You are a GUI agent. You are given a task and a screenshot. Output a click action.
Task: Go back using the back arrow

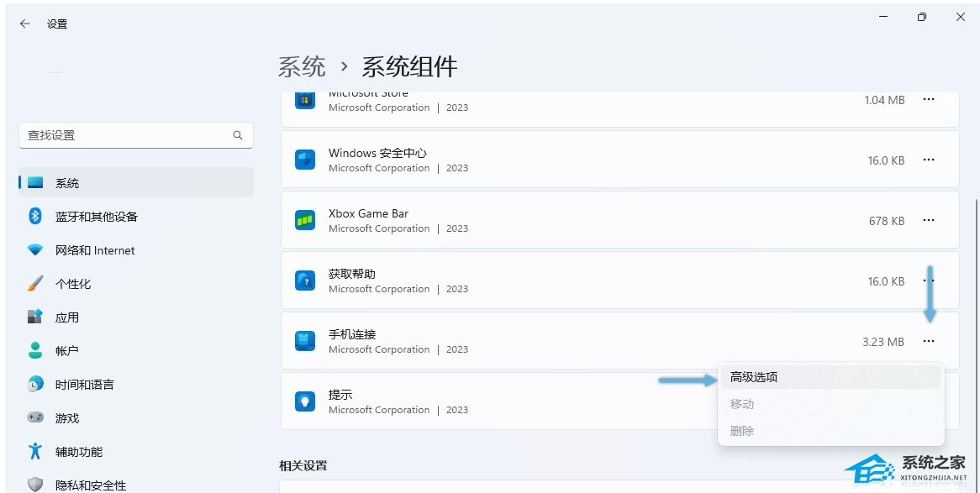[x=25, y=24]
